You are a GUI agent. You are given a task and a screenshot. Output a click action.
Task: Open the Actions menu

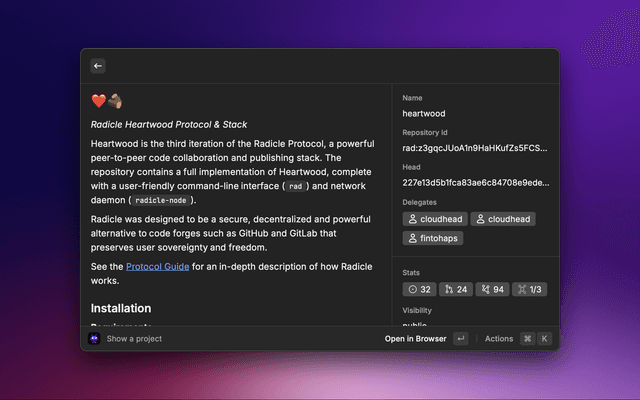pos(498,339)
